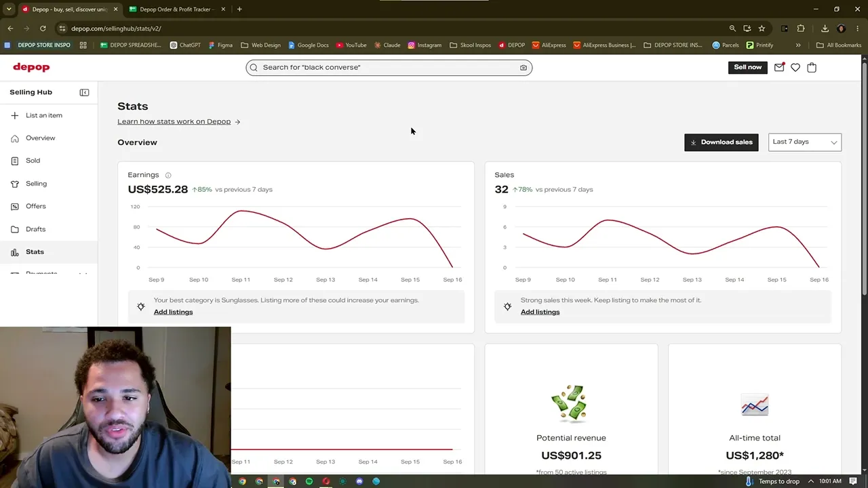Click Add listings under Earnings chart
The image size is (868, 488).
click(x=173, y=312)
